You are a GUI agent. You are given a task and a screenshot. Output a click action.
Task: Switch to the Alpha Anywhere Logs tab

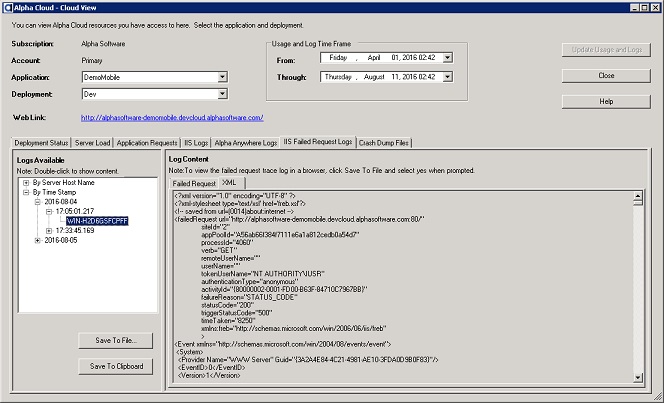click(246, 143)
